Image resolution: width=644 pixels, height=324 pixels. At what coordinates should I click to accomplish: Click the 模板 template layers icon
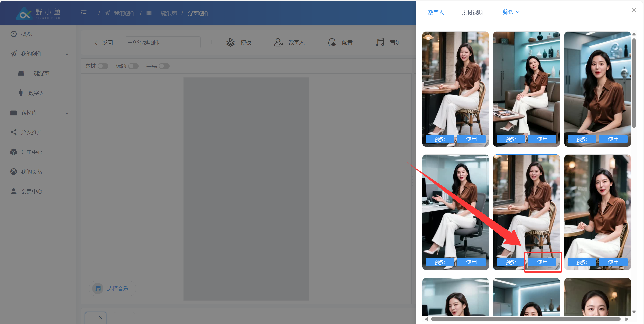(x=230, y=42)
